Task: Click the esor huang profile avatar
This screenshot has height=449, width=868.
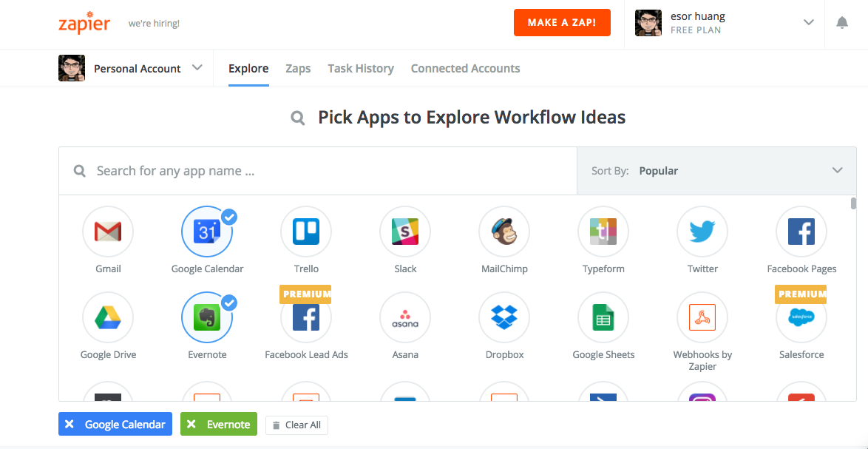Action: pyautogui.click(x=648, y=23)
